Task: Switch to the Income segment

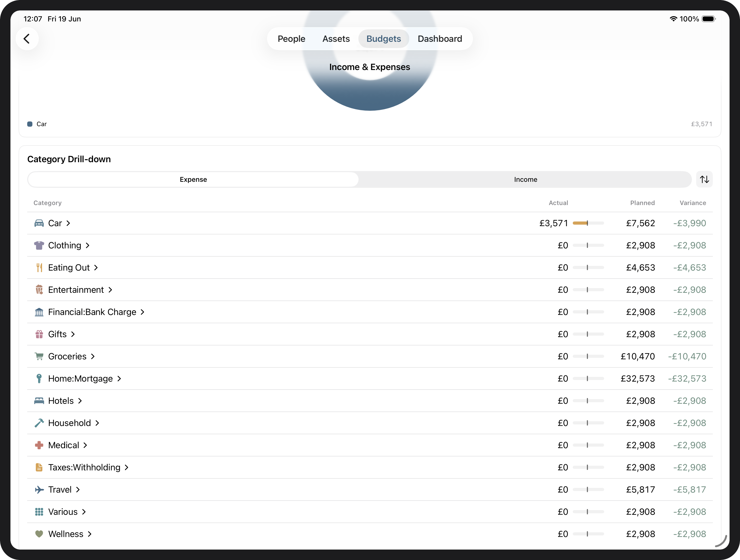Action: pyautogui.click(x=525, y=179)
